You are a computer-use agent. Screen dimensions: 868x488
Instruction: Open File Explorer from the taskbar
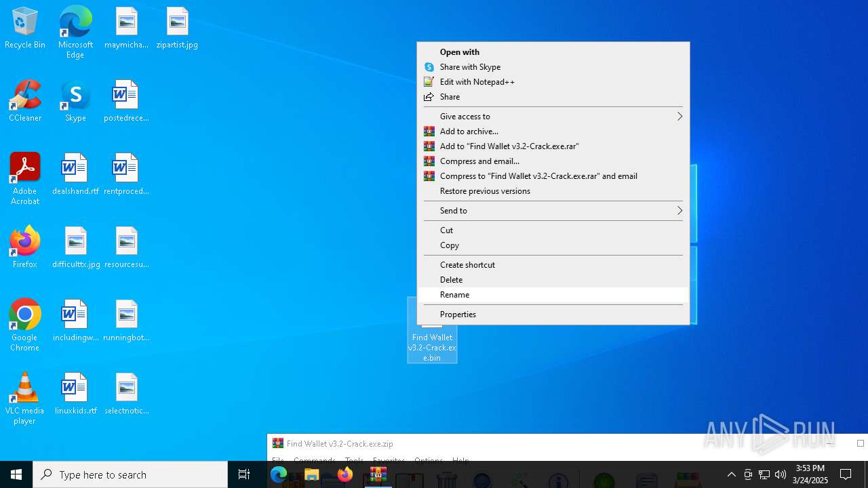[312, 474]
